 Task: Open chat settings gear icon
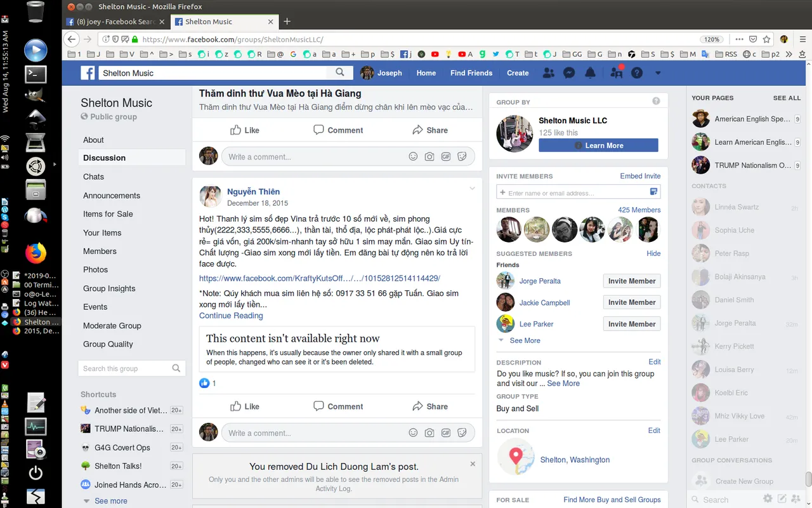coord(768,499)
